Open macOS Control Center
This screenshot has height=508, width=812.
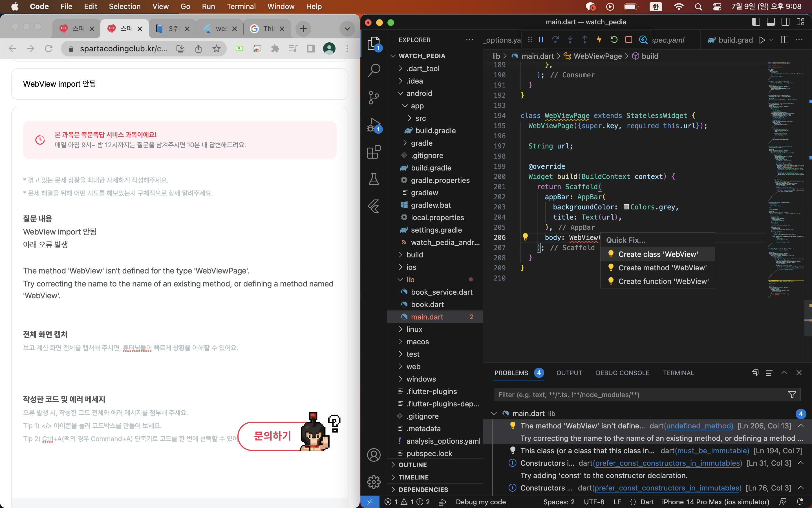pyautogui.click(x=717, y=7)
